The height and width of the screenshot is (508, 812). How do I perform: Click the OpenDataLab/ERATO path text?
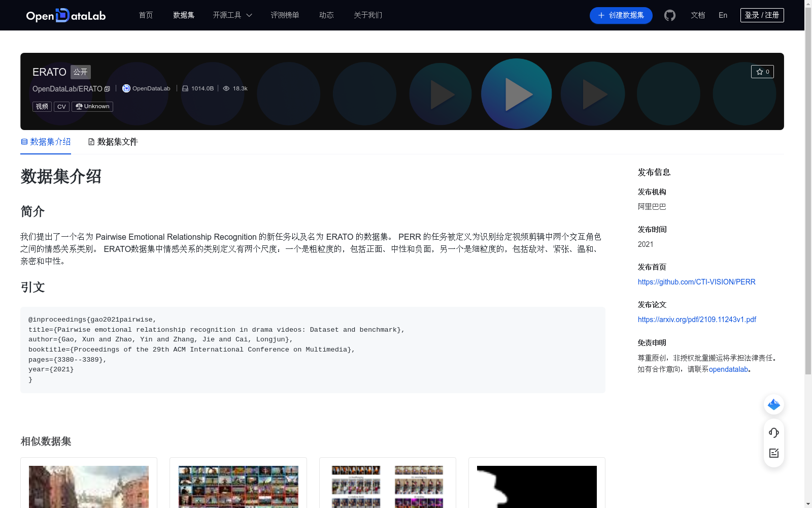[x=67, y=89]
